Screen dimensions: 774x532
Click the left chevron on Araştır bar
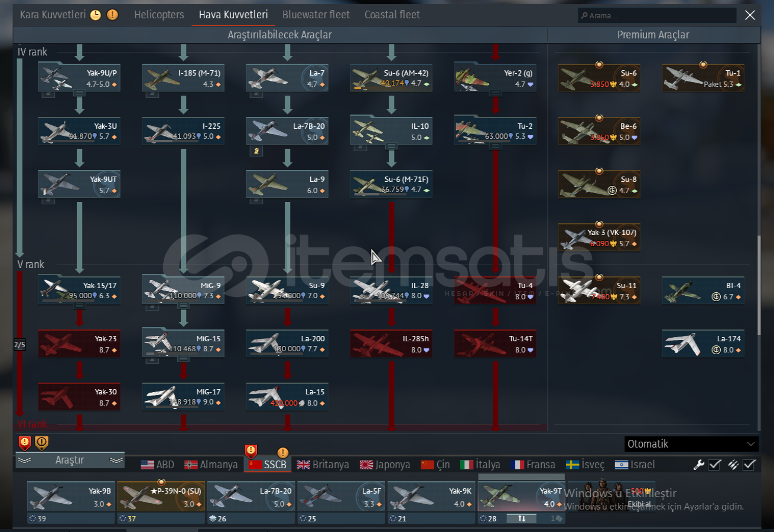(x=24, y=460)
